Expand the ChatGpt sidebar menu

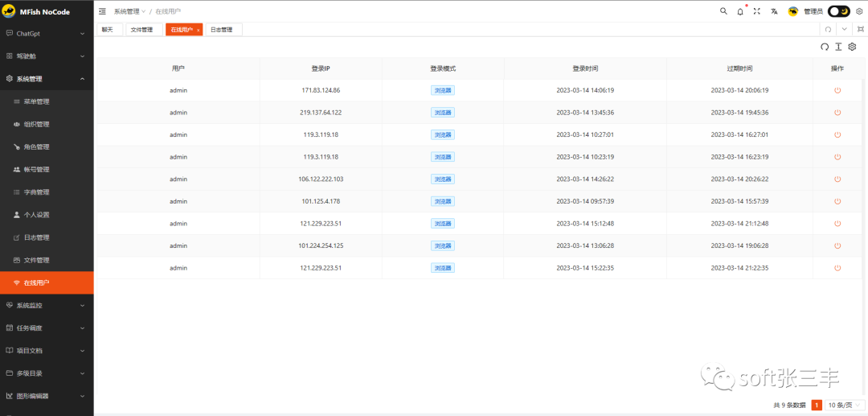tap(47, 34)
